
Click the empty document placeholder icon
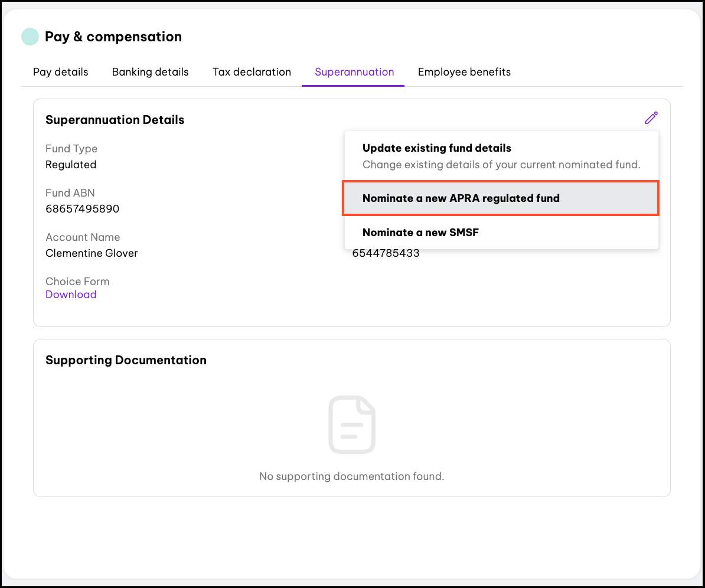(351, 424)
